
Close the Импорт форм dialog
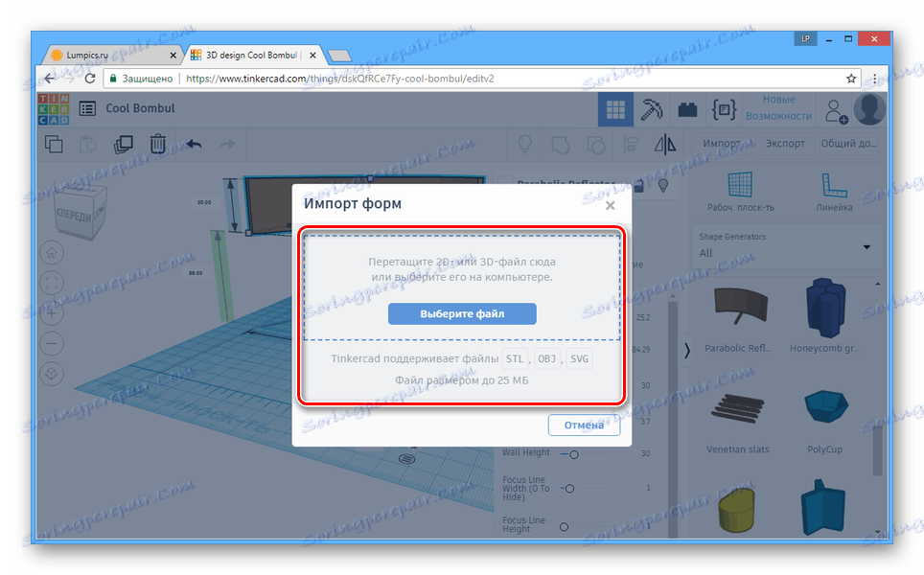coord(610,206)
